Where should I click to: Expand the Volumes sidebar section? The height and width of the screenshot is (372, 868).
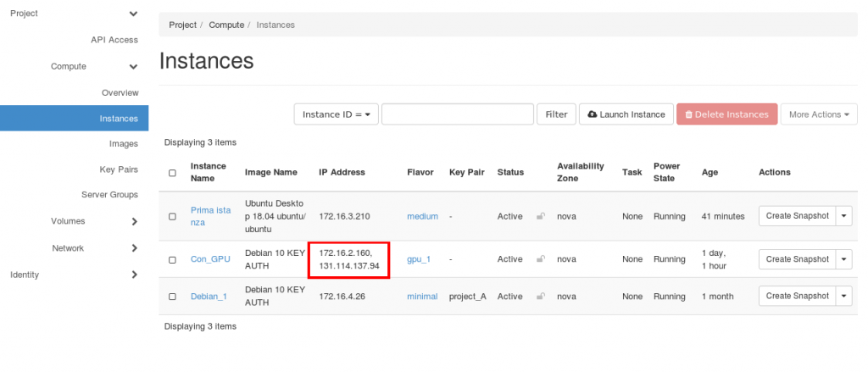click(x=134, y=221)
